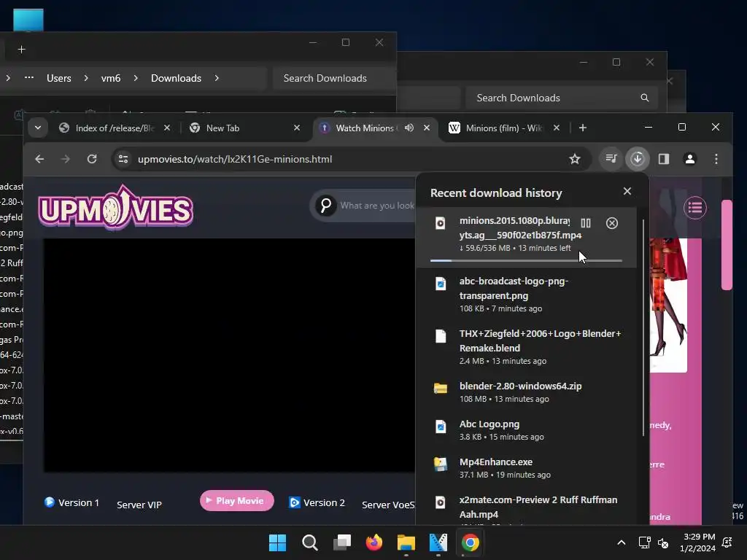The height and width of the screenshot is (560, 747).
Task: Switch to Minions (film) Wikipedia tab
Action: [504, 128]
